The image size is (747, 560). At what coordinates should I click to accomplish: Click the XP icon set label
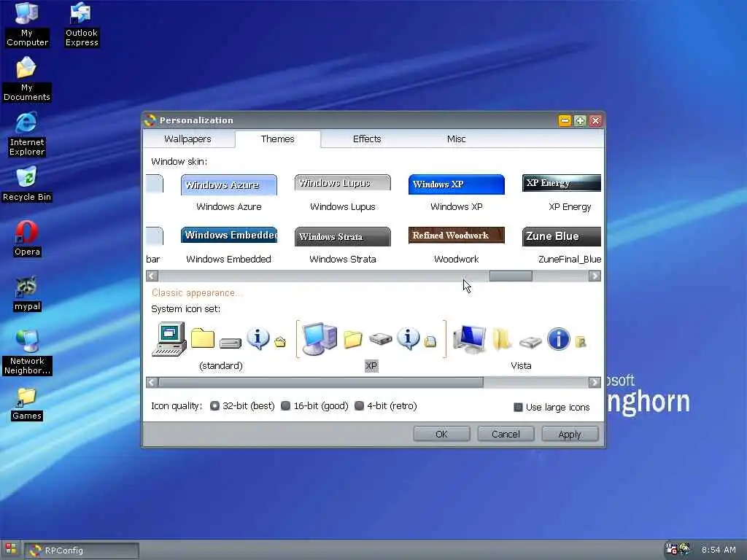pyautogui.click(x=371, y=366)
